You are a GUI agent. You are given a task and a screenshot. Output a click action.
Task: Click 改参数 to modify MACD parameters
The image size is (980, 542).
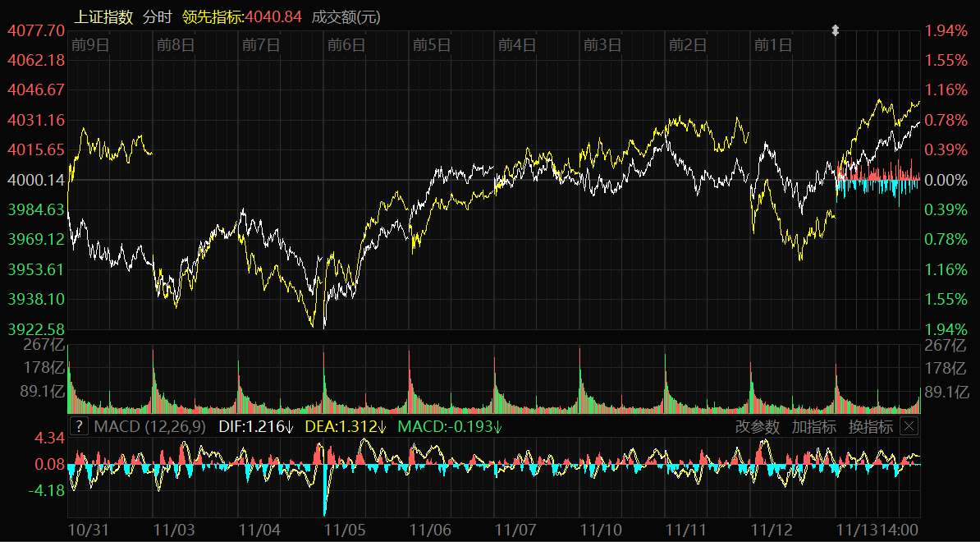tap(758, 426)
